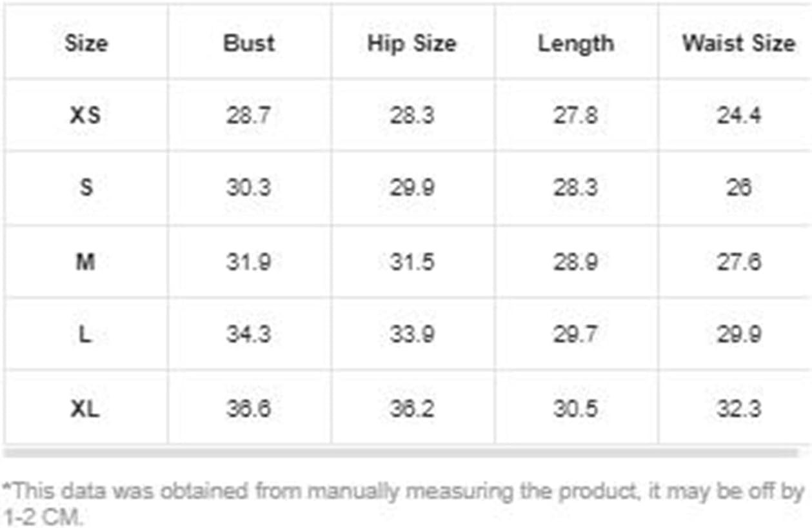Select the L bust value 34.3
Screen dimensions: 812x528
(249, 334)
